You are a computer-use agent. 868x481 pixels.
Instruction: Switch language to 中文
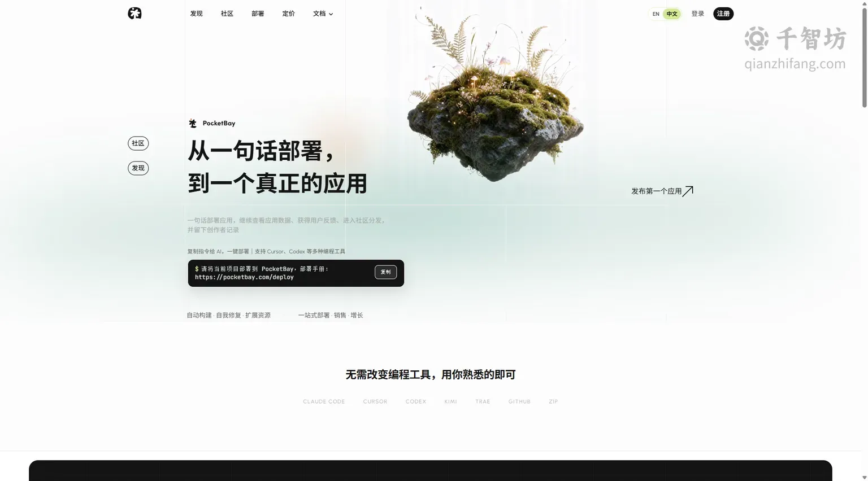pos(672,14)
